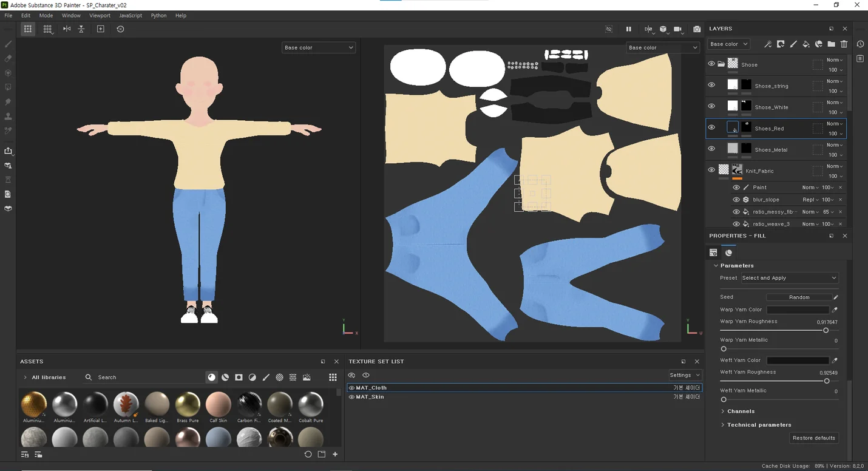The height and width of the screenshot is (471, 868).
Task: Add a fill layer with the bucket icon
Action: point(806,44)
